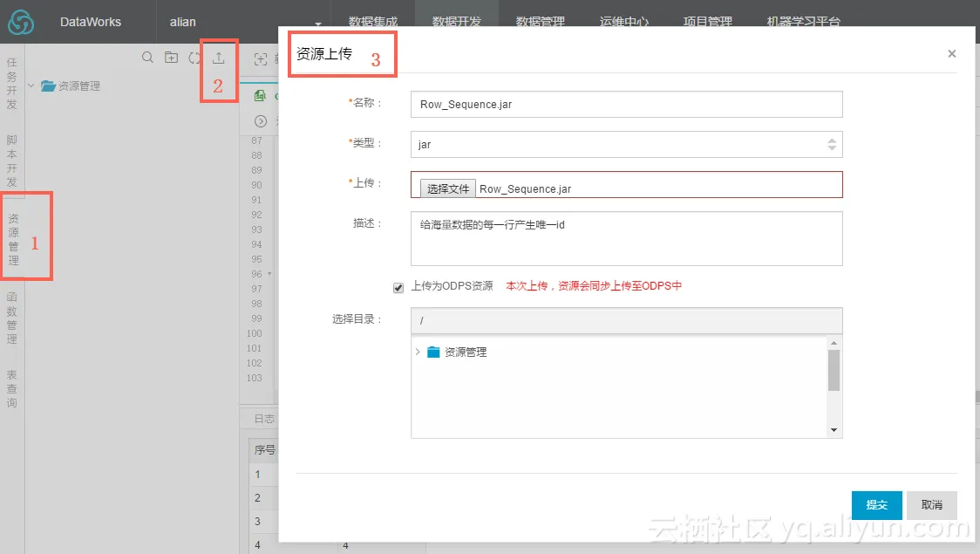Viewport: 980px width, 554px height.
Task: Click line number 103 in editor
Action: (x=255, y=378)
